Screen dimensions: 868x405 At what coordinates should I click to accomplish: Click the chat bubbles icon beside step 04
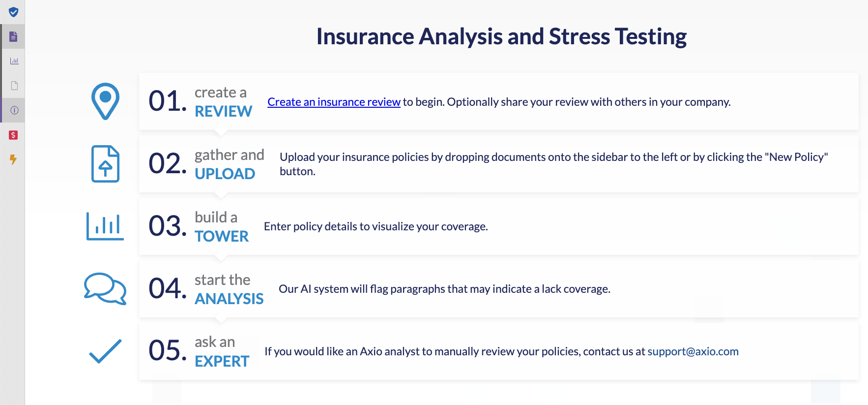105,289
